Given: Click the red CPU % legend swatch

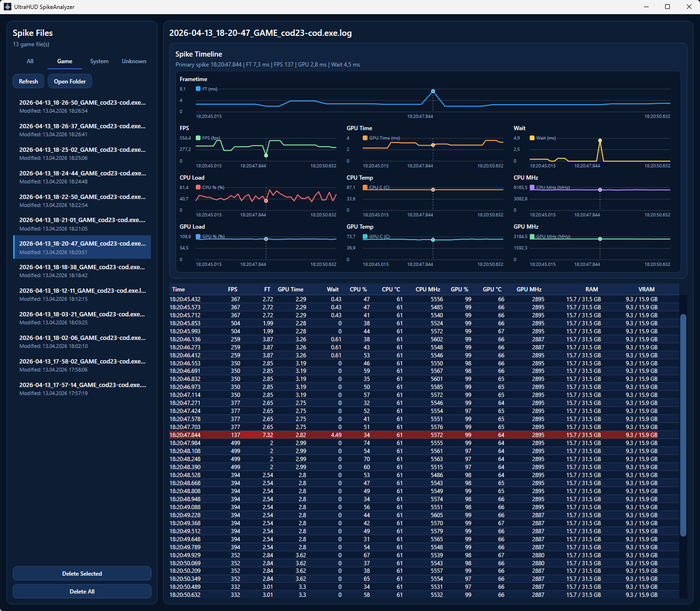Looking at the screenshot, I should [x=198, y=188].
